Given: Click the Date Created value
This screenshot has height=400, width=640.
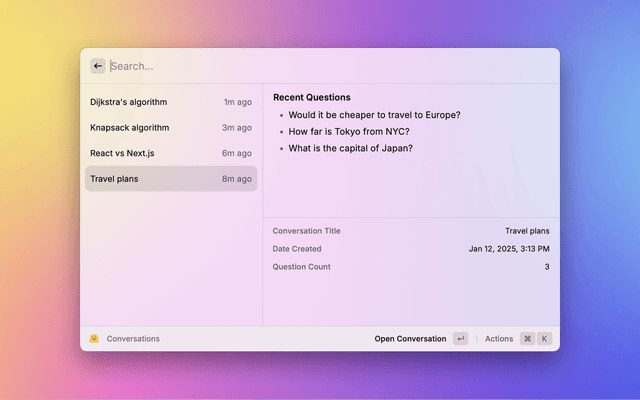Looking at the screenshot, I should pos(508,249).
